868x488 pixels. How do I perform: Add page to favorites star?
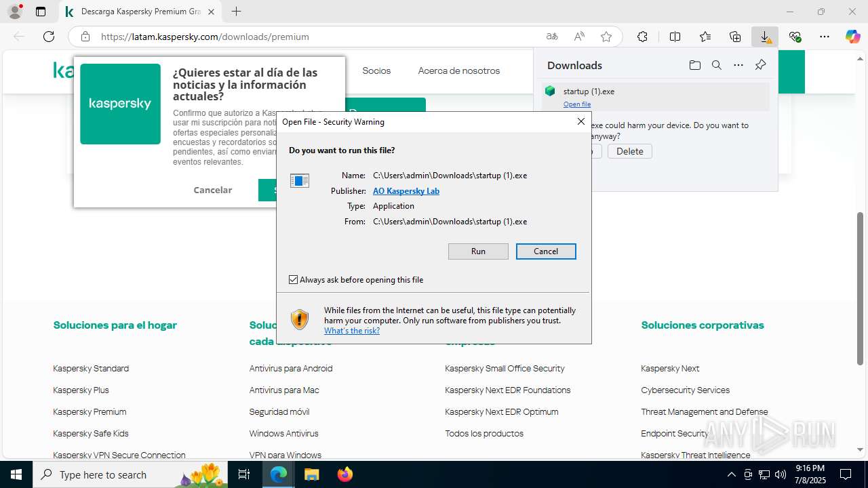606,37
